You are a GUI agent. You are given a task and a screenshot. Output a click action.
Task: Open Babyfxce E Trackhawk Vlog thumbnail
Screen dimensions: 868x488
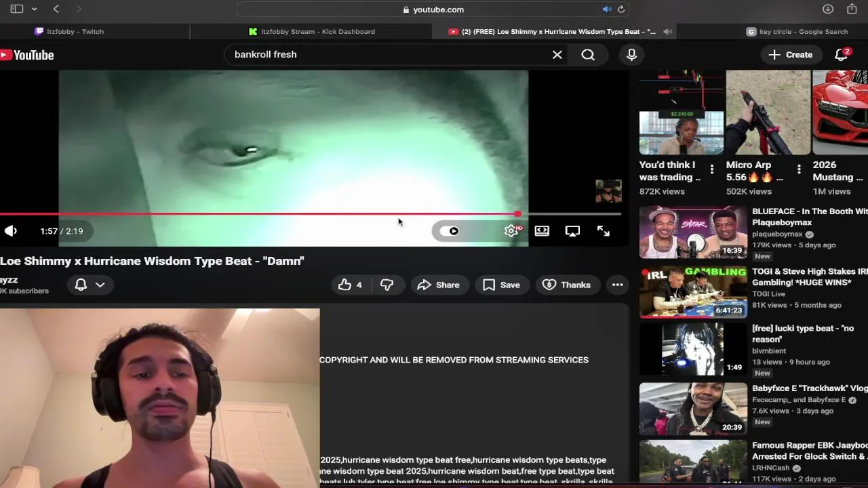point(693,409)
